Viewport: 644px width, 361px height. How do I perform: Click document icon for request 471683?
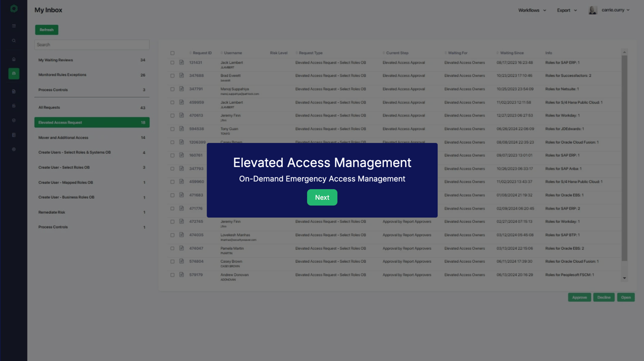181,195
